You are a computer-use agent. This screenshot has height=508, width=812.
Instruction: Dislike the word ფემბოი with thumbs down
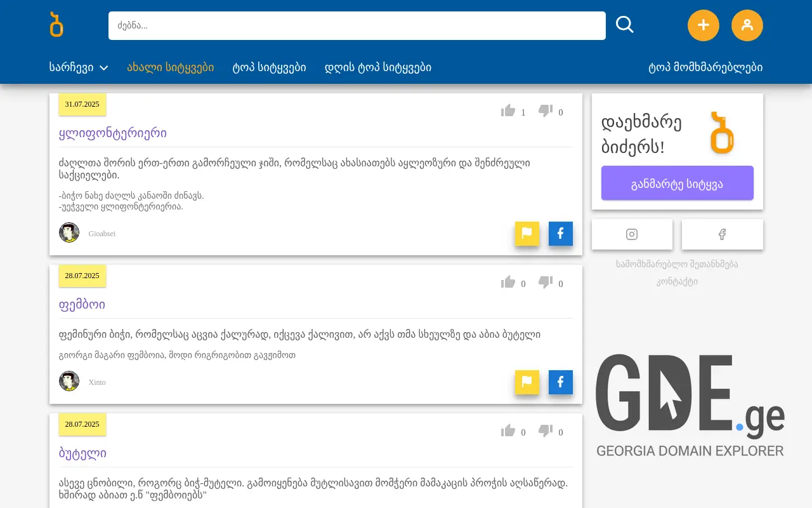click(546, 281)
